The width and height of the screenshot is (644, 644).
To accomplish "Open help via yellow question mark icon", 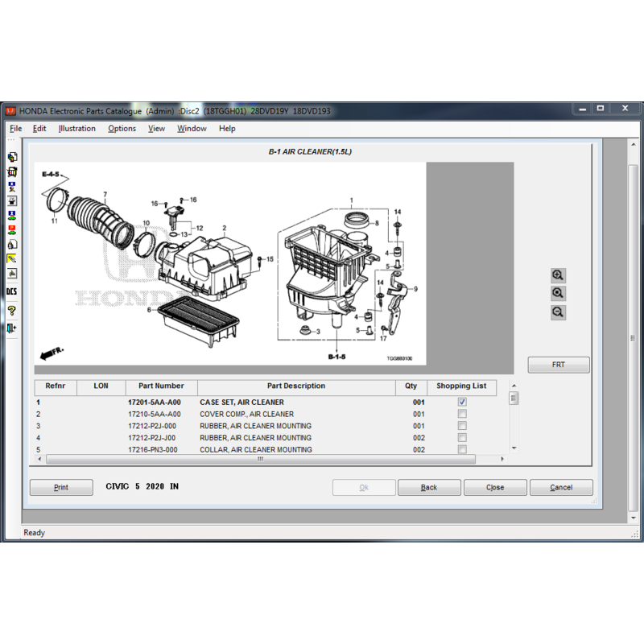I will coord(12,310).
